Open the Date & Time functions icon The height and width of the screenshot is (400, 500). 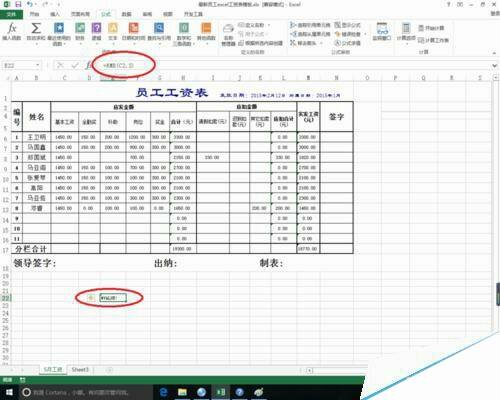(x=133, y=32)
